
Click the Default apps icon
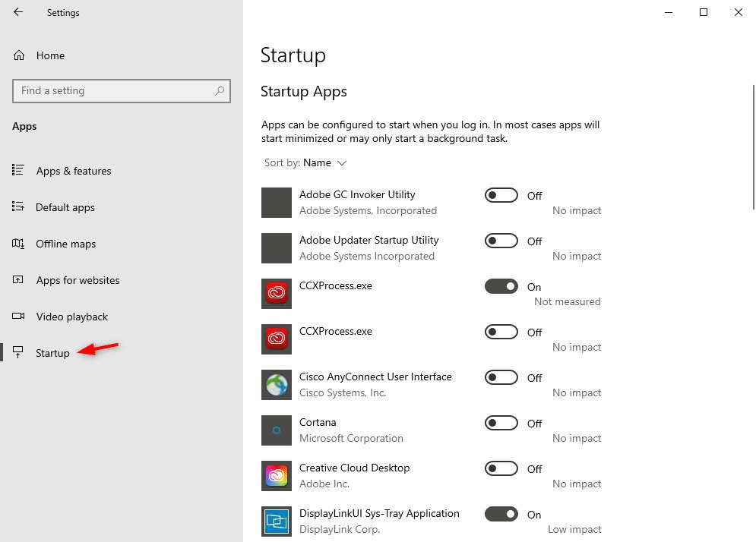pyautogui.click(x=17, y=206)
